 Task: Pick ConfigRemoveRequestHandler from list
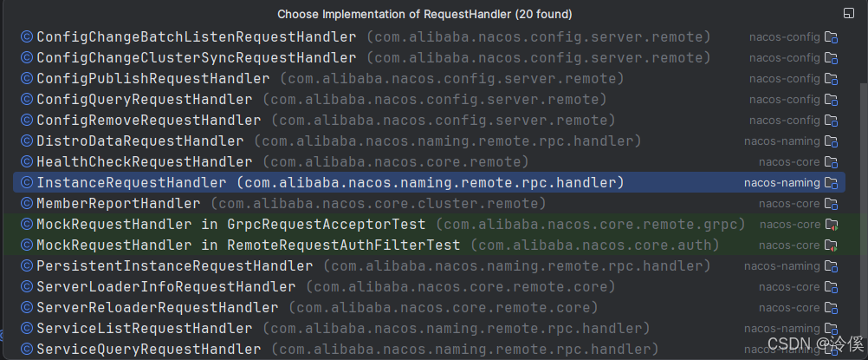(x=429, y=121)
